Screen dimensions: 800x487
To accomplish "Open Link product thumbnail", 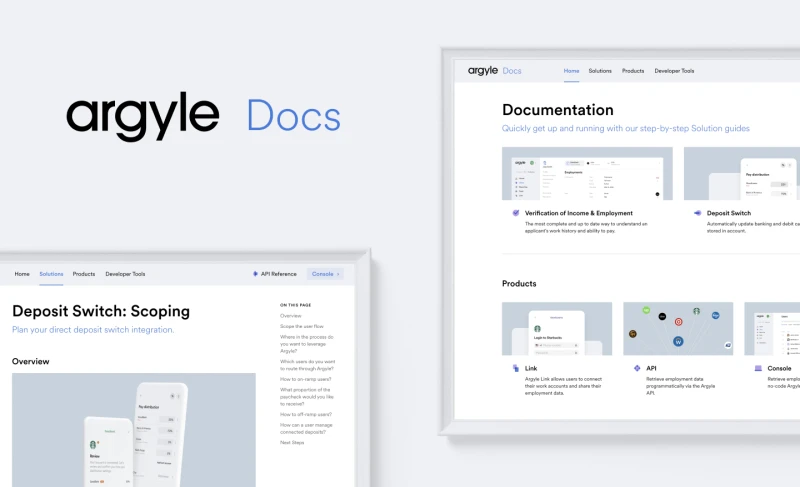I will point(557,328).
